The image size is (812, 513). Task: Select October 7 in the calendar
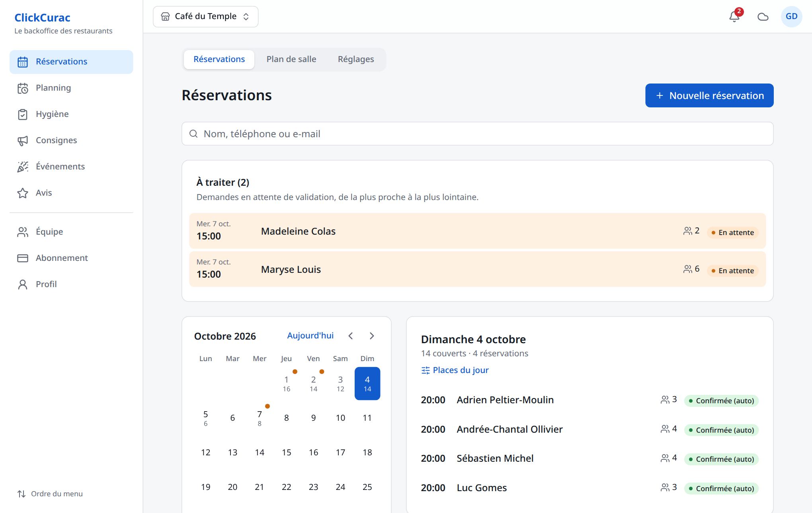tap(260, 418)
